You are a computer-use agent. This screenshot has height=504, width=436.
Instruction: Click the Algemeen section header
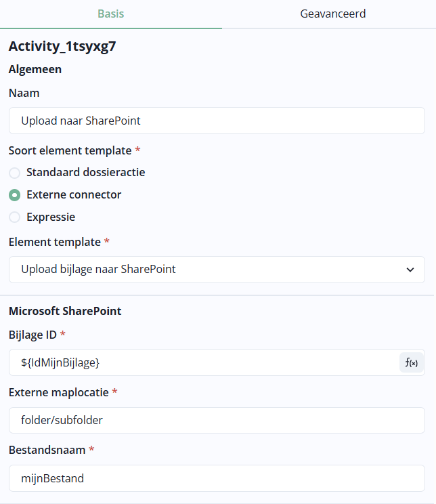tap(35, 69)
